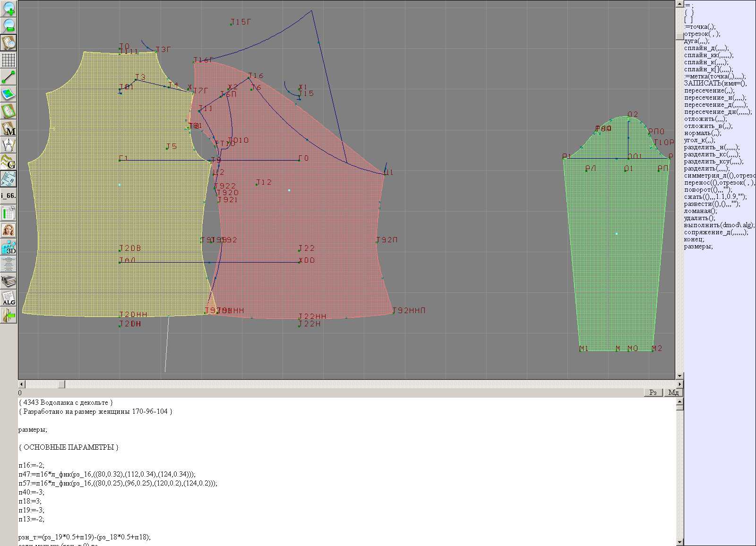The height and width of the screenshot is (546, 756).
Task: Open the woman portrait icon
Action: 9,230
